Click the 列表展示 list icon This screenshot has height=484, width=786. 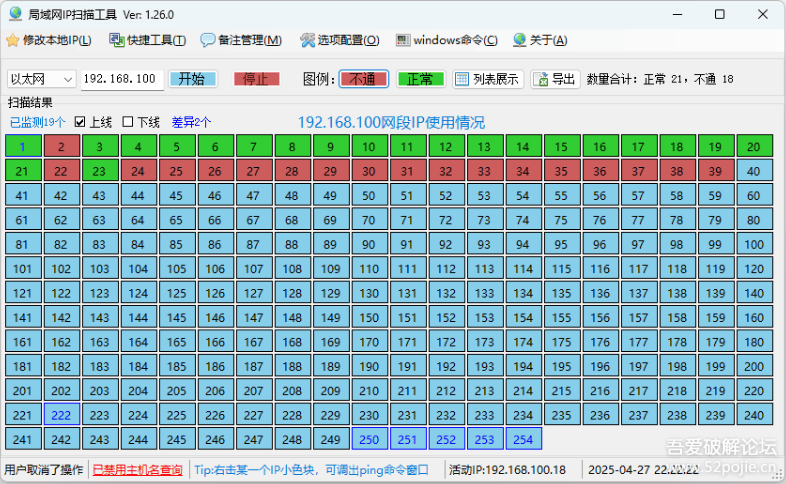462,79
